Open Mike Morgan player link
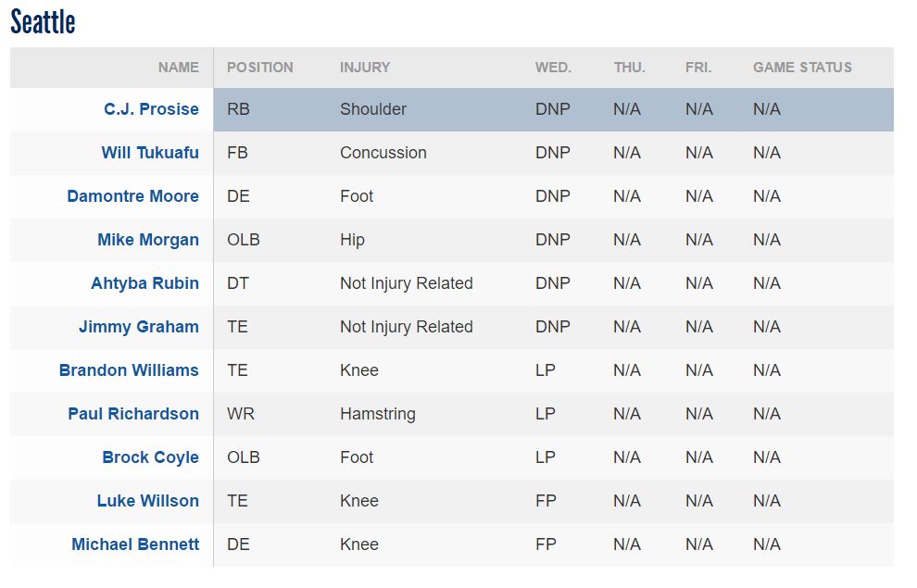This screenshot has height=588, width=917. click(x=148, y=240)
